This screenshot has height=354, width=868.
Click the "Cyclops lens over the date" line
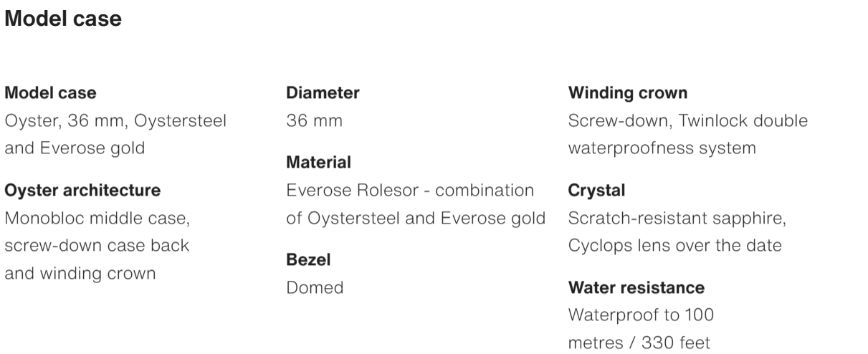tap(674, 246)
